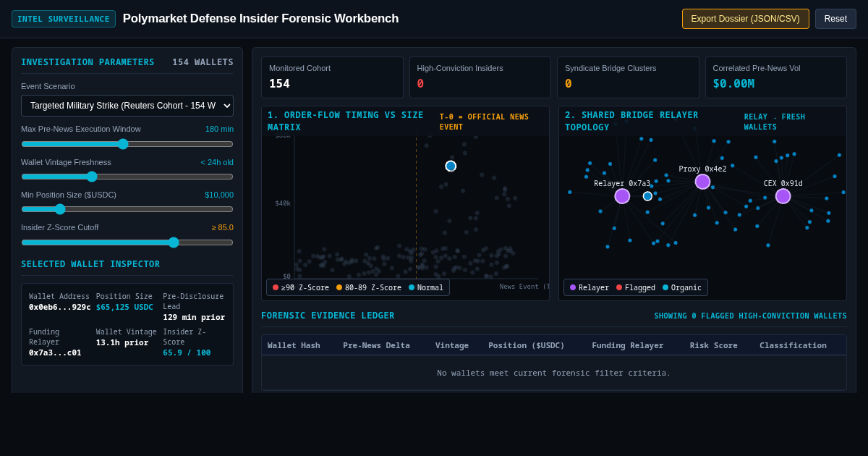Click T-0 = OFFICIAL NEWS EVENT label
Image resolution: width=868 pixels, height=456 pixels.
click(484, 122)
